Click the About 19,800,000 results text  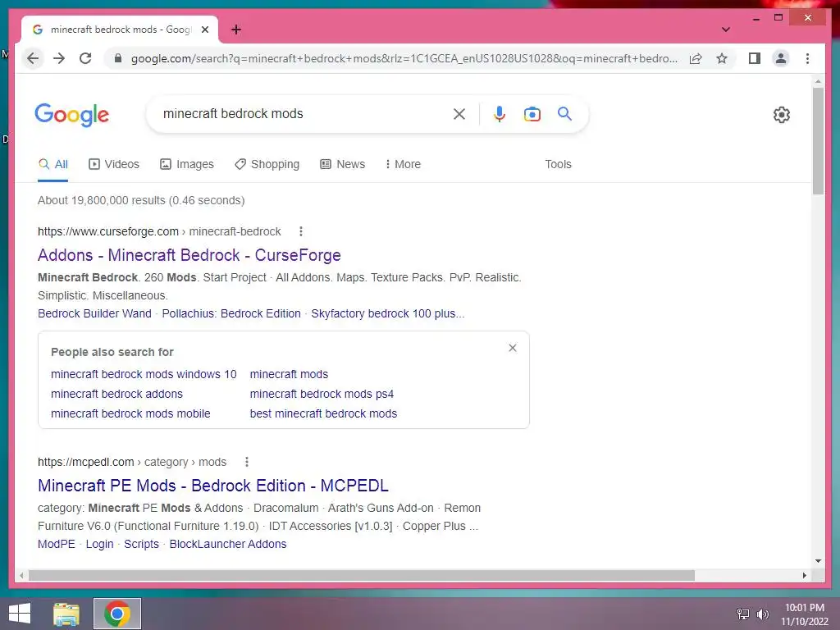coord(141,200)
